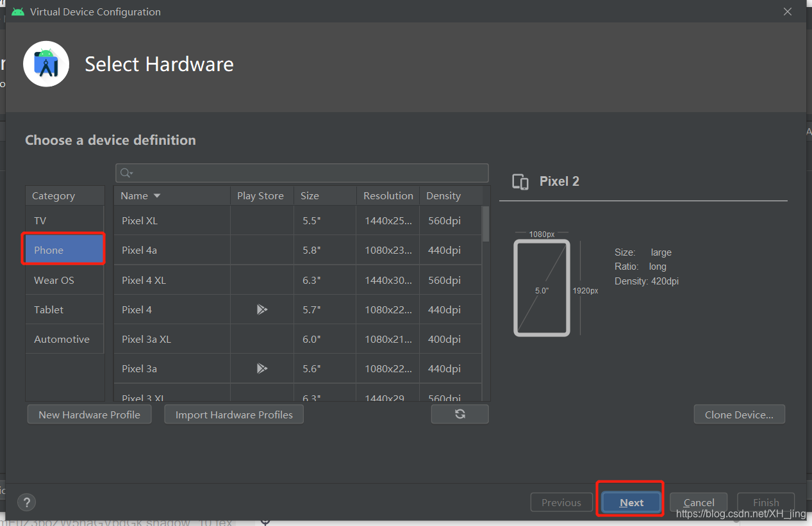Select the TV category
The height and width of the screenshot is (526, 812).
(x=65, y=220)
